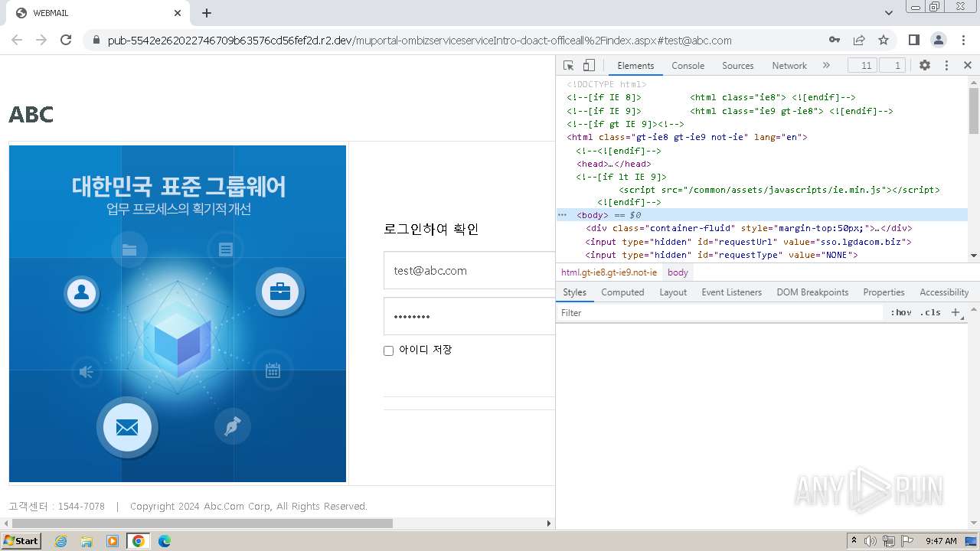This screenshot has width=980, height=551.
Task: Click the share page icon
Action: (x=859, y=40)
